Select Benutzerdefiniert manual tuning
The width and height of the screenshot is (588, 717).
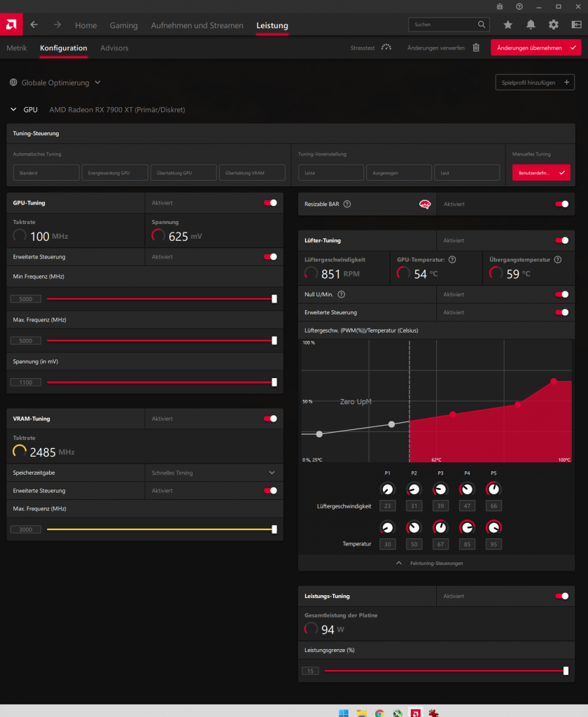(x=541, y=173)
